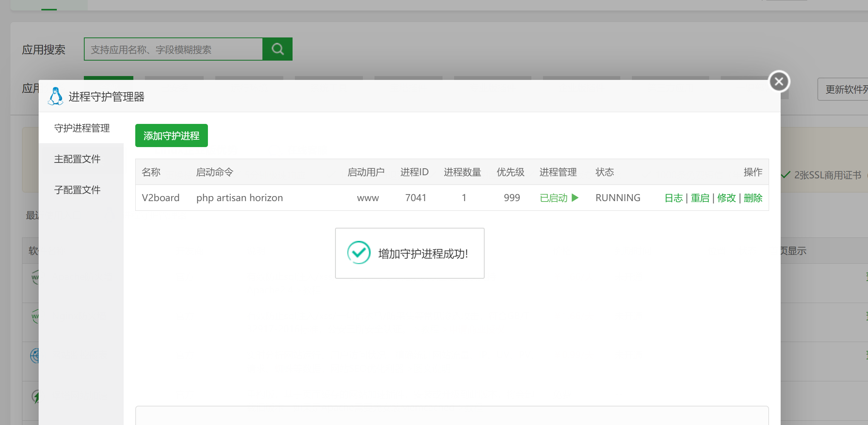Switch to the 主配置文件 tab

[x=77, y=159]
